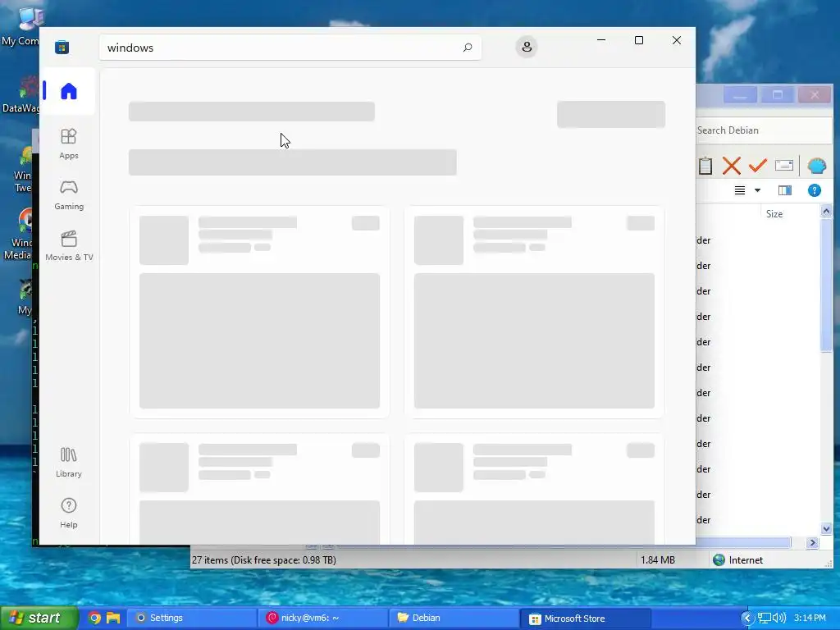Click the 3:14 PM clock
This screenshot has width=840, height=630.
pyautogui.click(x=810, y=618)
